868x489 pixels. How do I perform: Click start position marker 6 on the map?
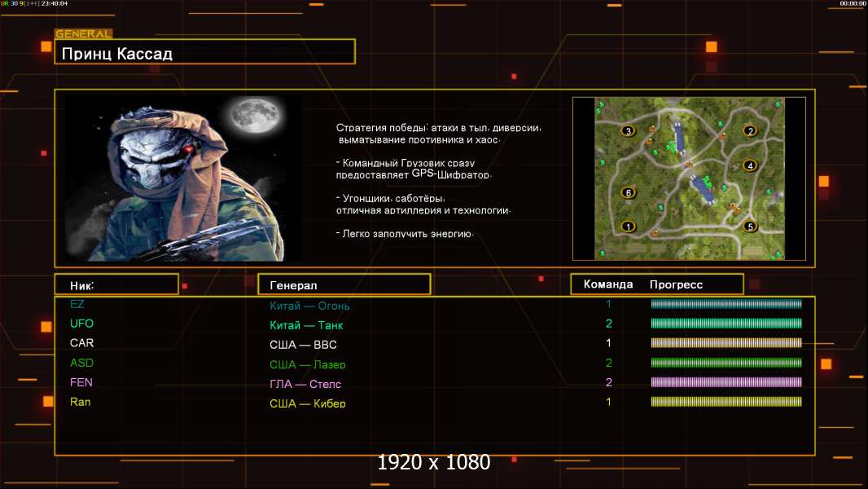click(628, 192)
